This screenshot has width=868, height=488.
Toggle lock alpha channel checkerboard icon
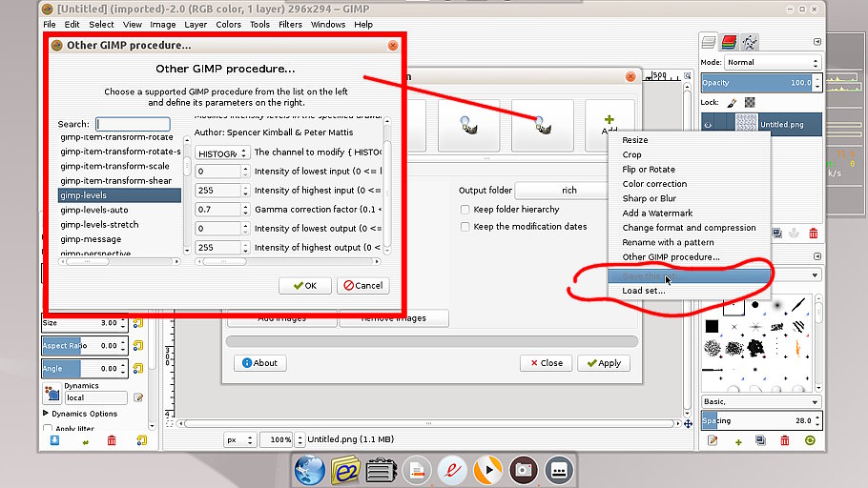point(750,102)
